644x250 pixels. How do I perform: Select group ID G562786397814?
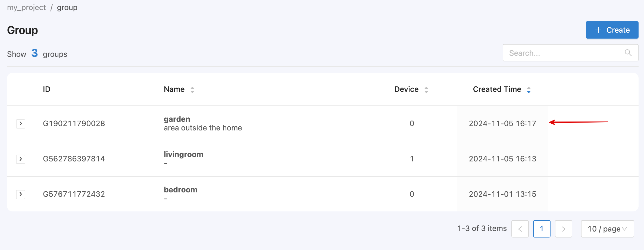coord(74,159)
